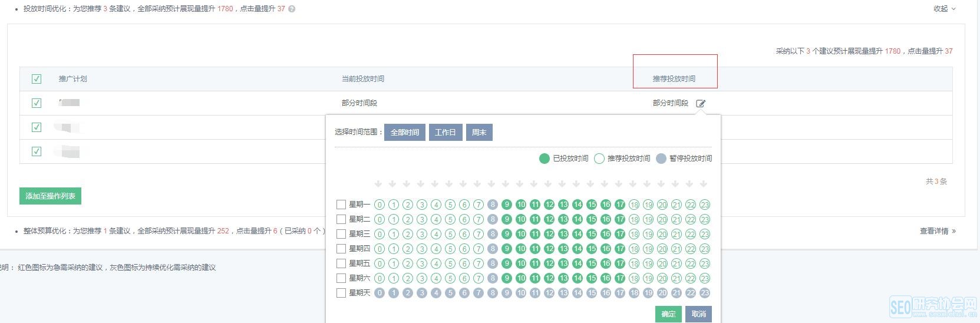Click hour 2 circle in the 星期三 row
The image size is (980, 323).
[x=408, y=234]
